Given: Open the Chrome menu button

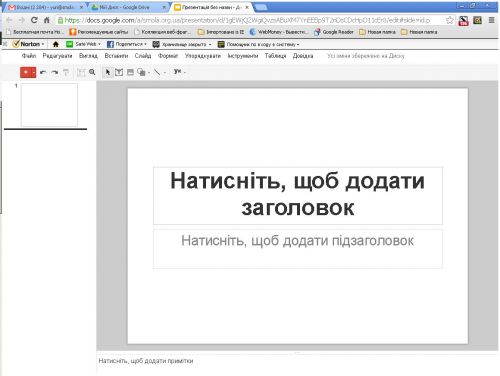Looking at the screenshot, I should pyautogui.click(x=491, y=20).
